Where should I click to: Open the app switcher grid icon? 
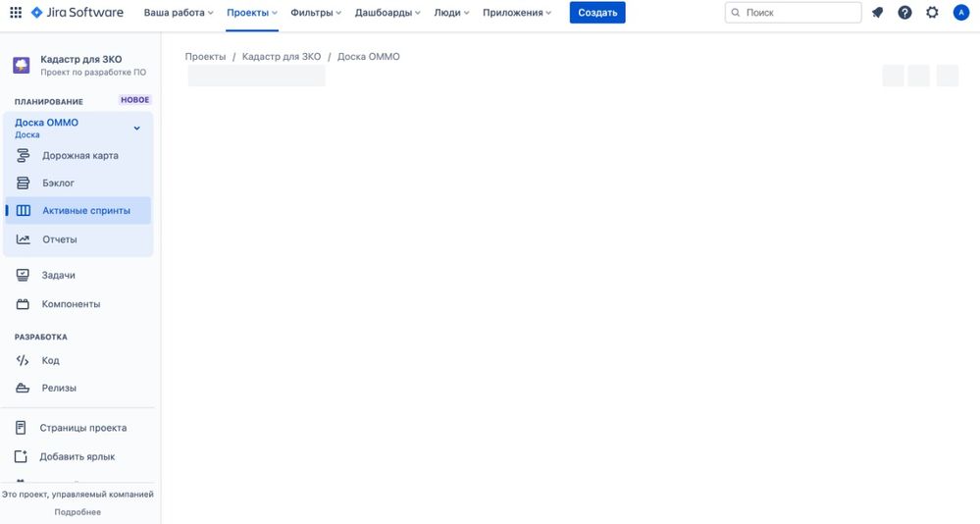pyautogui.click(x=16, y=13)
